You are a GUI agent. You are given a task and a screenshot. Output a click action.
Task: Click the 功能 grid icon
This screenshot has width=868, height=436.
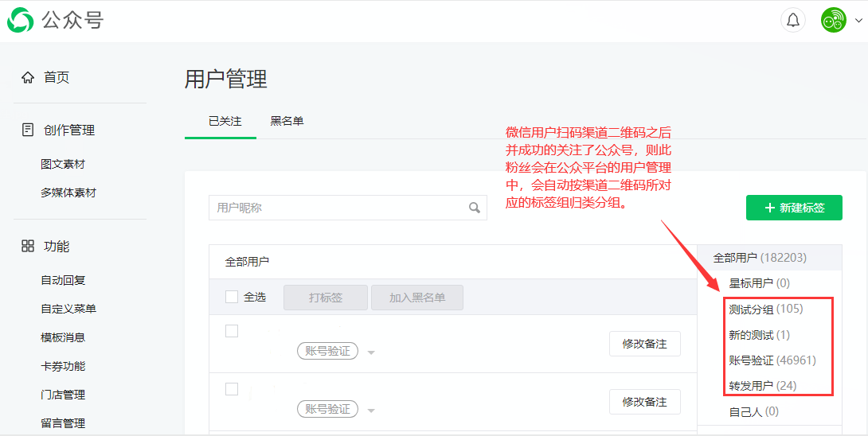[x=28, y=246]
